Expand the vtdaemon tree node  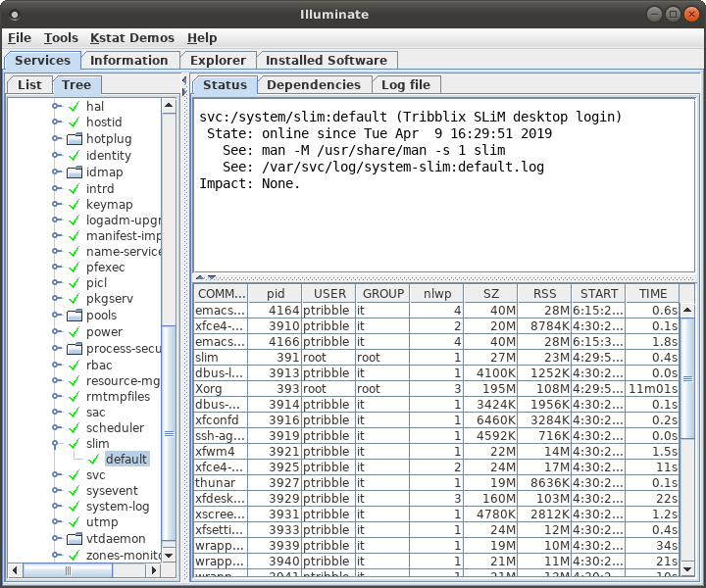pos(56,538)
